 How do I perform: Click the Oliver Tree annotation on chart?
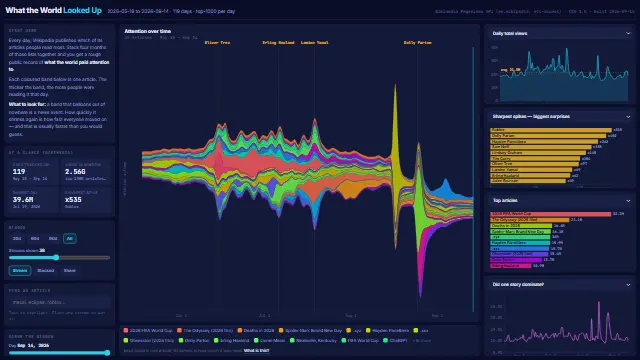point(217,42)
